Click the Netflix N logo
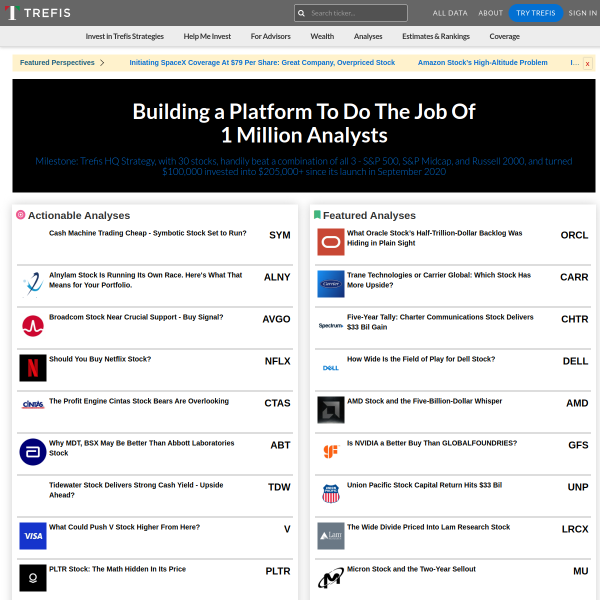The width and height of the screenshot is (600, 600). 33,368
